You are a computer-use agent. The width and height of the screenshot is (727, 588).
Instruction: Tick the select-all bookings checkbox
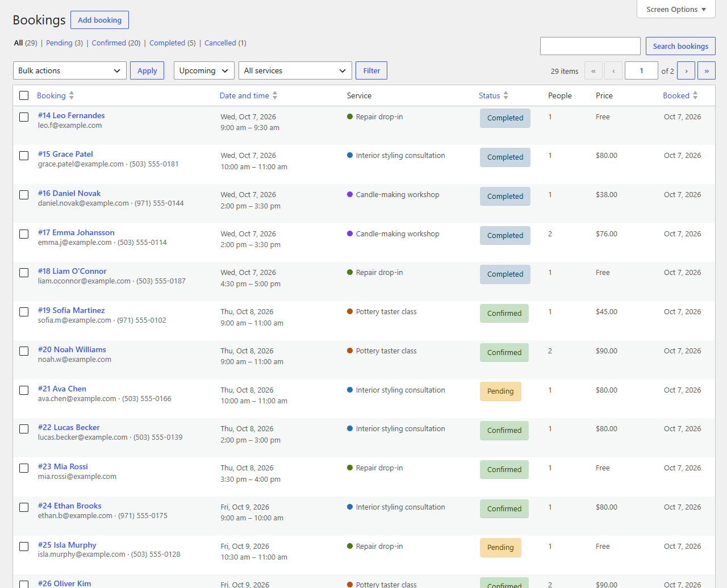coord(24,95)
